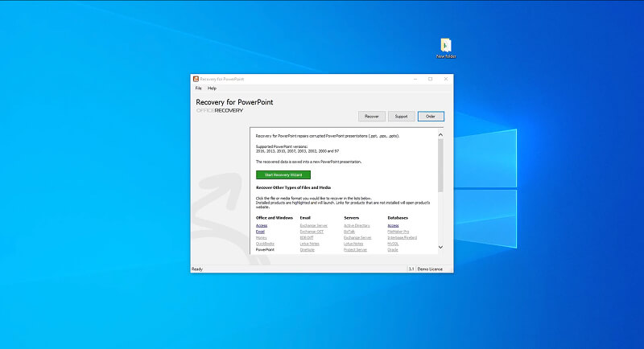This screenshot has width=644, height=349.
Task: Open the QuickBooks recovery link
Action: click(x=265, y=244)
